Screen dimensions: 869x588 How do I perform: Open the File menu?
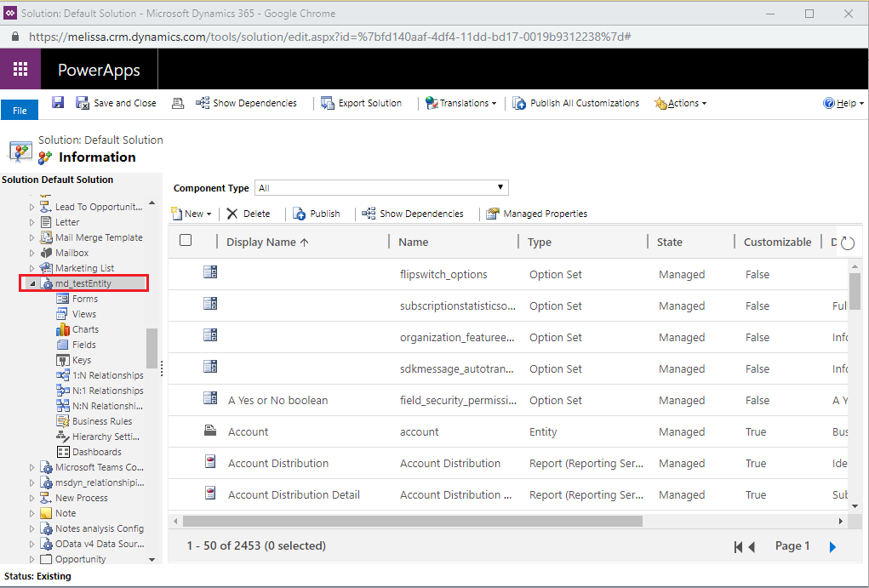20,111
